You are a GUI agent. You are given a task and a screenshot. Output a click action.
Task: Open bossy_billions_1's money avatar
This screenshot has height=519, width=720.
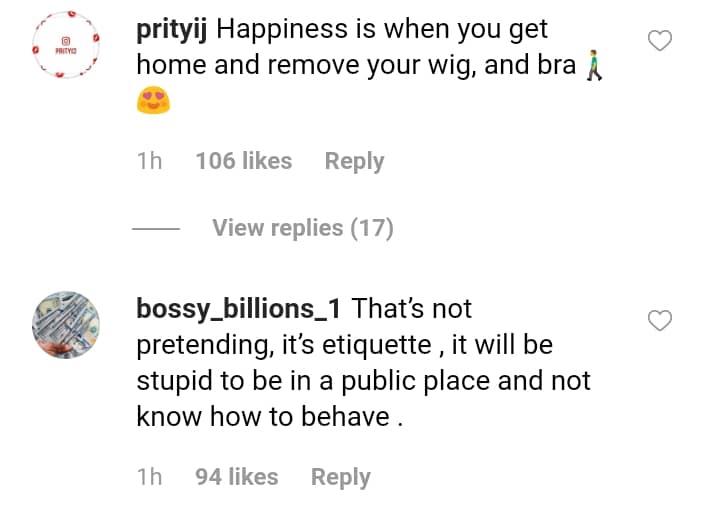tap(67, 325)
